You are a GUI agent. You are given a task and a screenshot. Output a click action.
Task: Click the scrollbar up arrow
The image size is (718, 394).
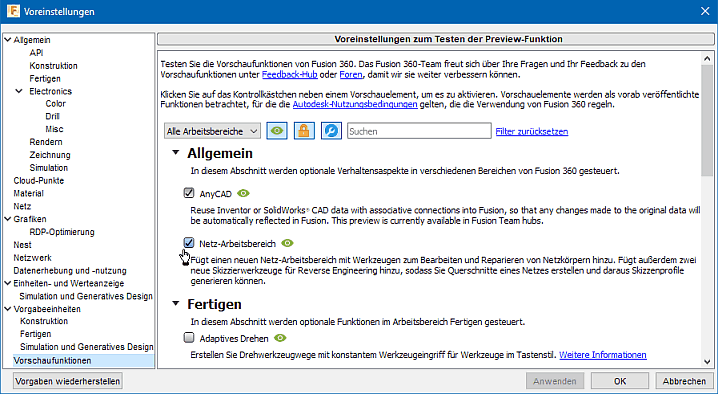click(707, 58)
